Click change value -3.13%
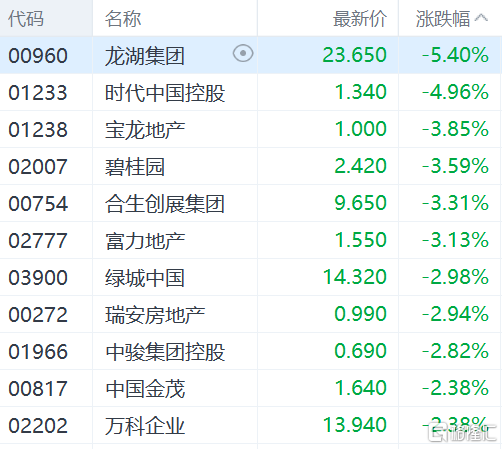The image size is (503, 449). pyautogui.click(x=455, y=240)
